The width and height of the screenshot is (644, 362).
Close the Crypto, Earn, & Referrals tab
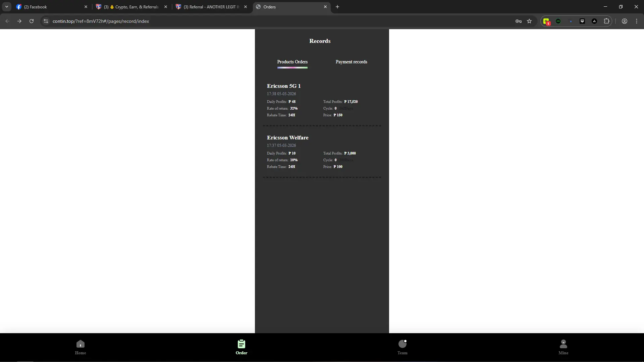[166, 7]
